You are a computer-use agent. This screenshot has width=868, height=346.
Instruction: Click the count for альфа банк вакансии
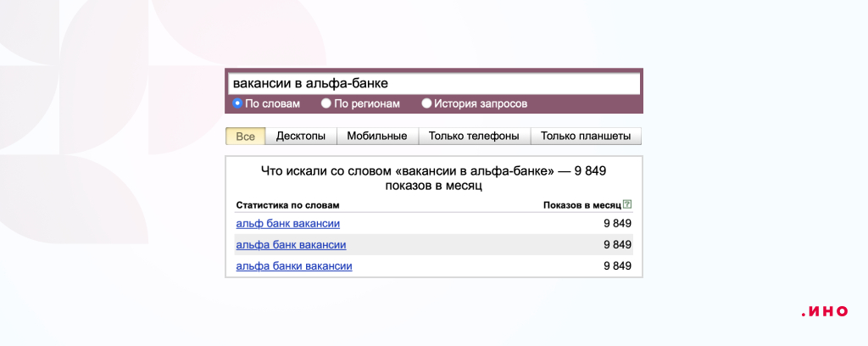coord(617,245)
